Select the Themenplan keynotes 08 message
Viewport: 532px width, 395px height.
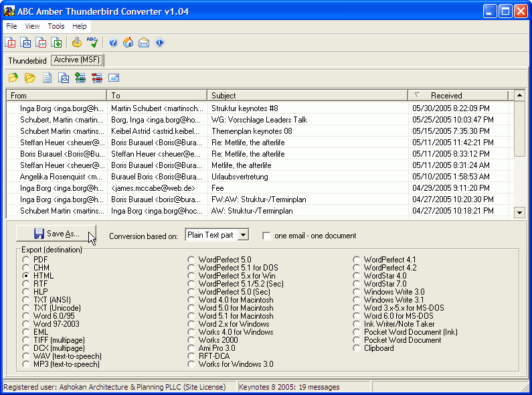click(x=260, y=131)
